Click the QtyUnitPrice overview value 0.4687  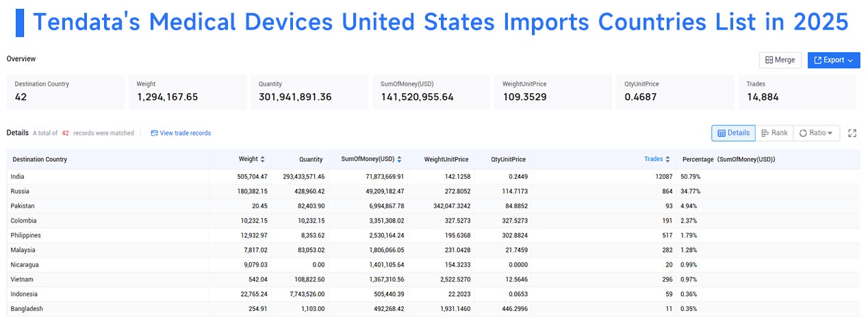pos(640,97)
